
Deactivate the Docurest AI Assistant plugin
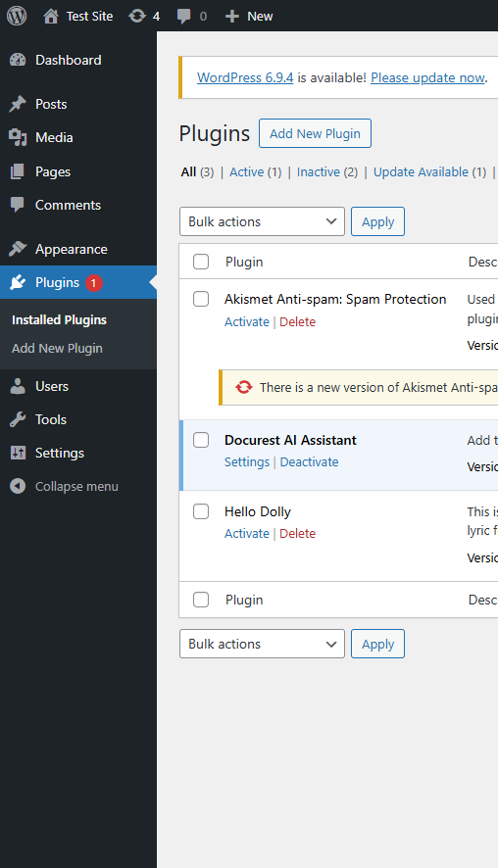(x=309, y=462)
